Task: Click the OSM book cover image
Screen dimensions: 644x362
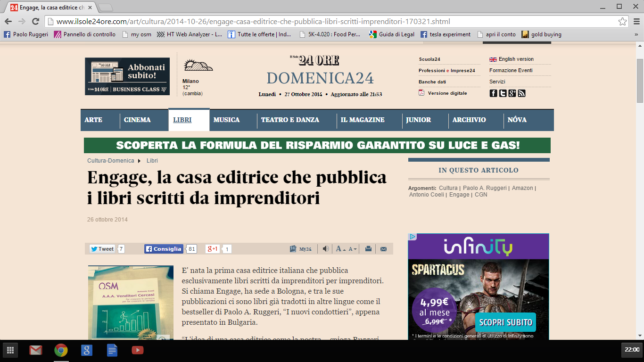Action: point(131,303)
